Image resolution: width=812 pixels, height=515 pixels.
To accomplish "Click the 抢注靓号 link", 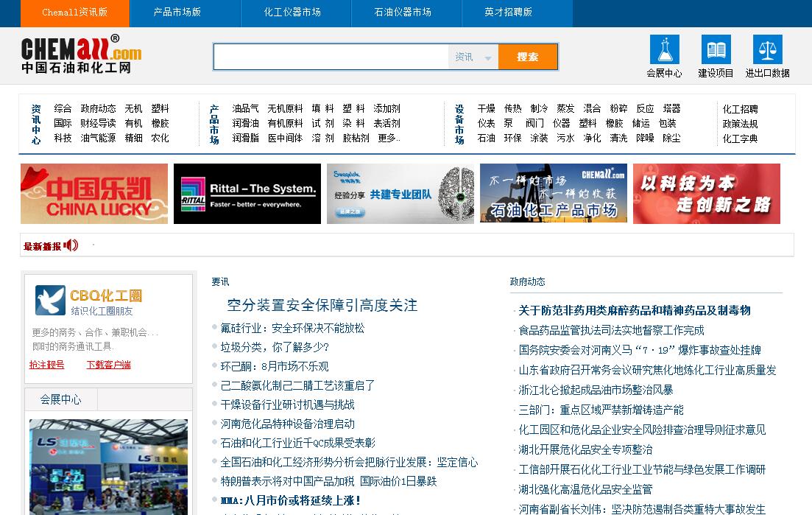I will (x=46, y=365).
